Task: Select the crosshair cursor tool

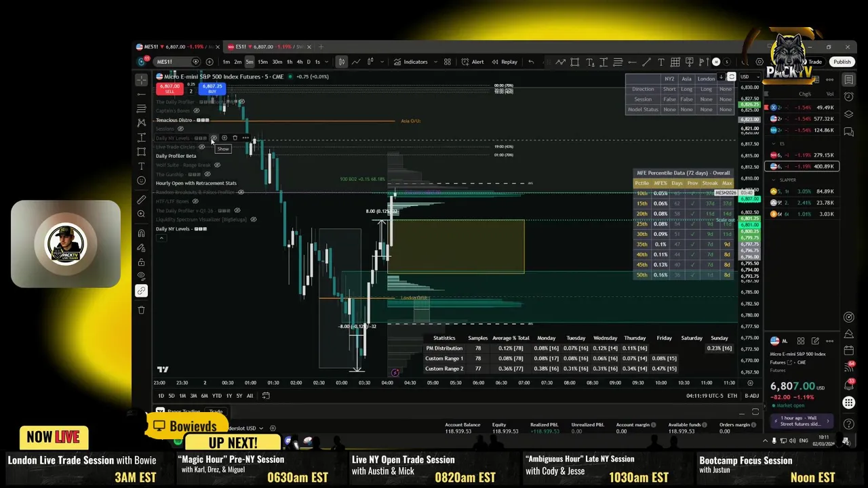Action: tap(141, 80)
